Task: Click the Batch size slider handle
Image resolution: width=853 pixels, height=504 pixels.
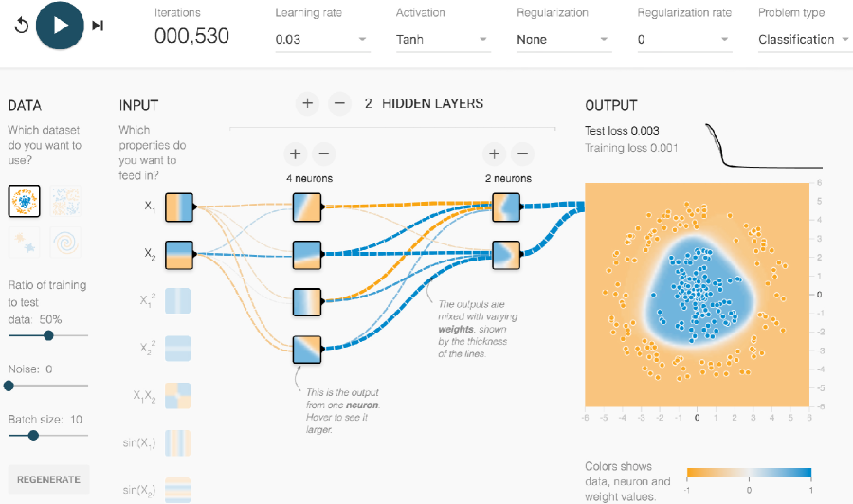Action: tap(33, 435)
